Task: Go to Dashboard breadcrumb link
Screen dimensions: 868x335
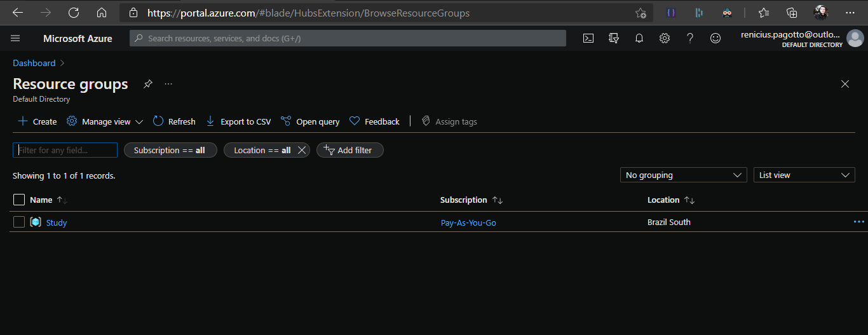Action: click(34, 63)
